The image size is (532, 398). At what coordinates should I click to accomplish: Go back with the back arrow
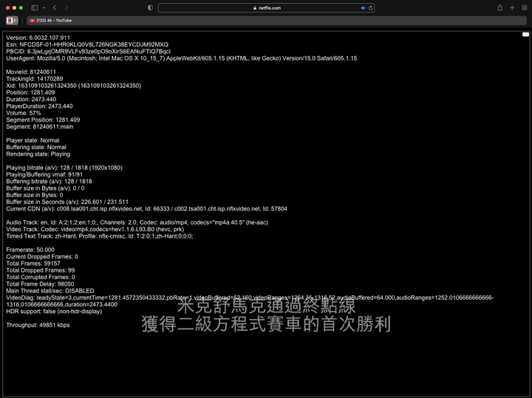pos(55,8)
